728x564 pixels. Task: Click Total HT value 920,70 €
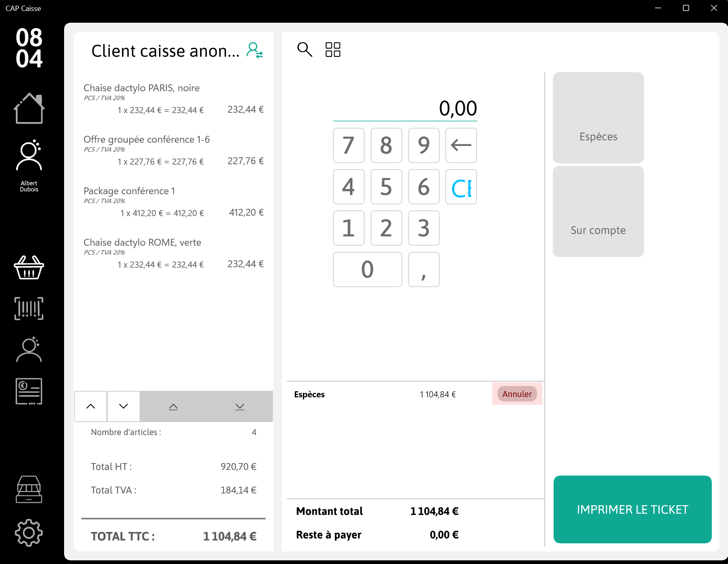click(238, 467)
